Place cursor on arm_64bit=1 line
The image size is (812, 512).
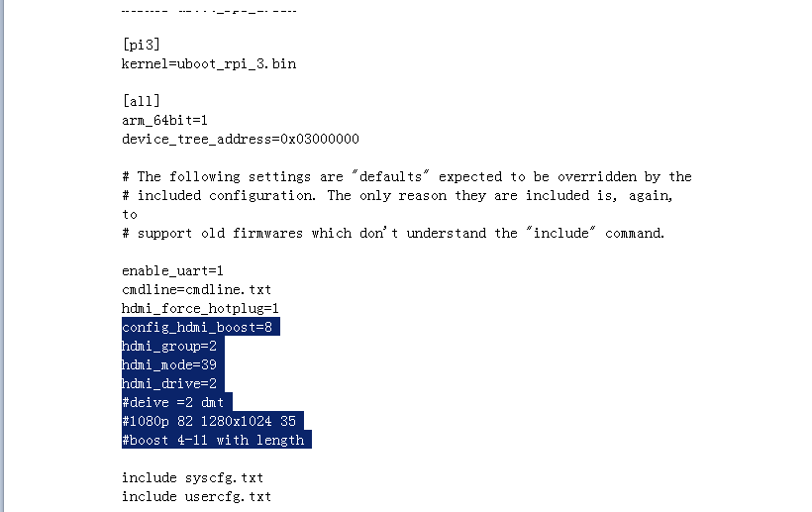[x=164, y=120]
